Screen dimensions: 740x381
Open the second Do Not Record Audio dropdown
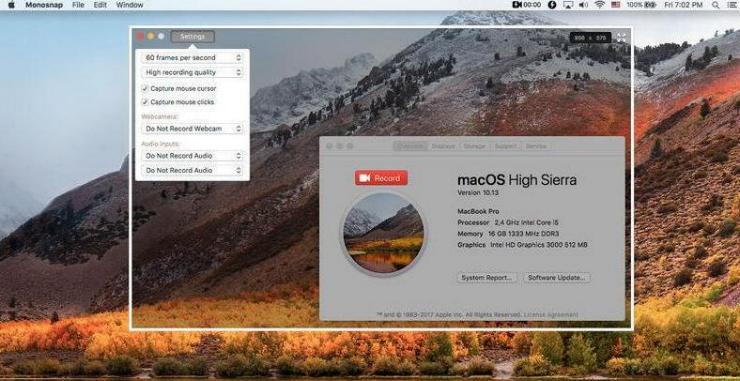click(193, 170)
